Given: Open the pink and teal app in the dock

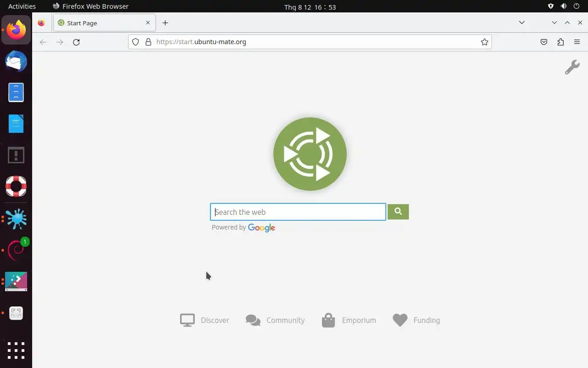Looking at the screenshot, I should coord(16,282).
